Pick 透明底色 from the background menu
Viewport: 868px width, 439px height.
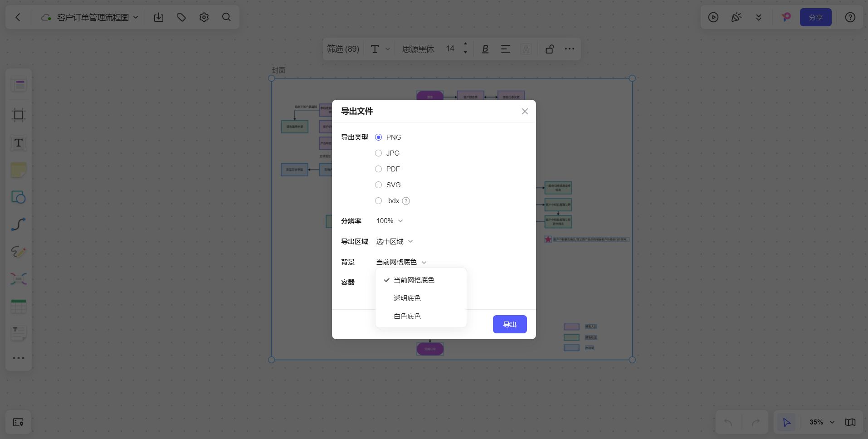point(406,298)
